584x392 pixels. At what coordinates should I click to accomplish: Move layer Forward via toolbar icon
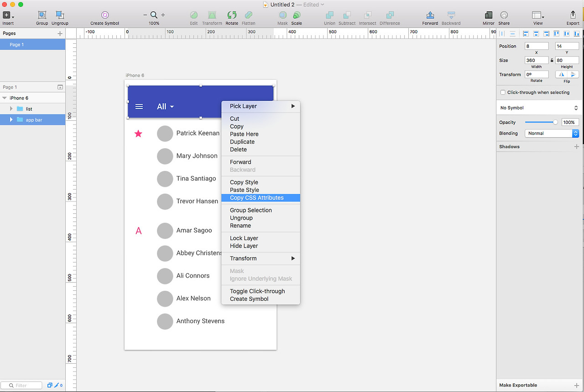point(430,15)
